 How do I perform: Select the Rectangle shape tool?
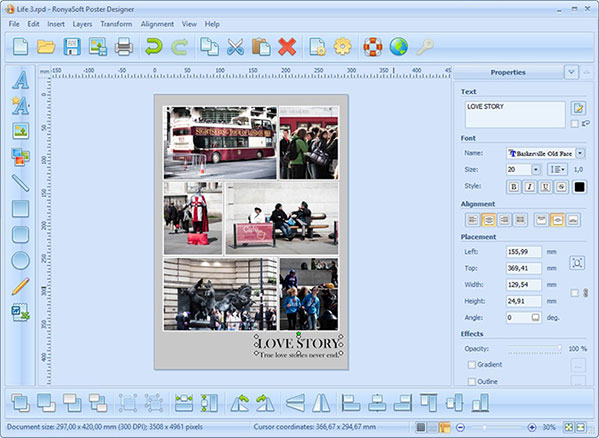20,208
